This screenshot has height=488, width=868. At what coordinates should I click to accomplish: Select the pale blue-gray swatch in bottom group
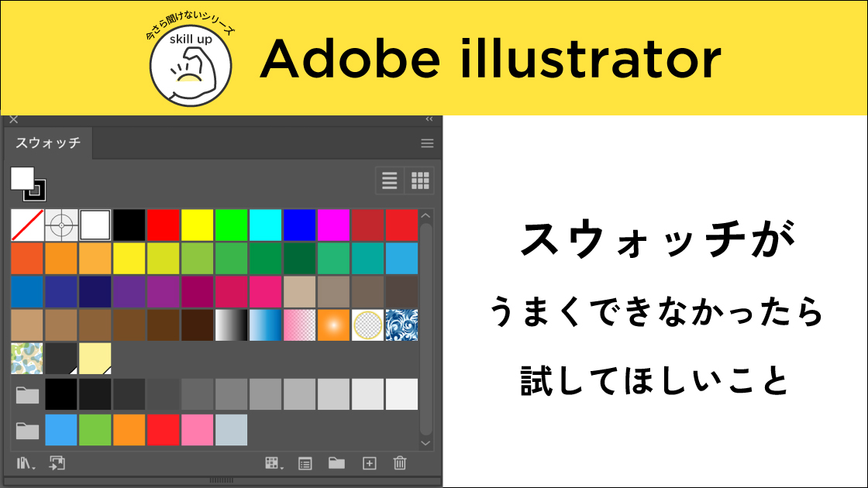point(232,430)
